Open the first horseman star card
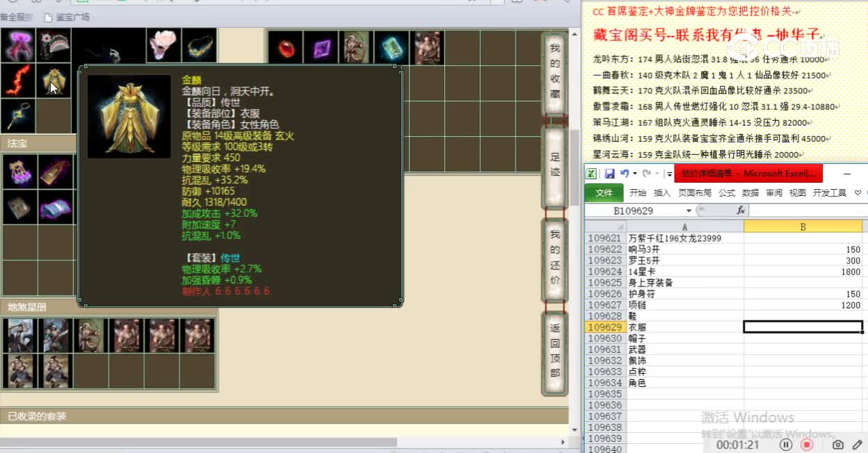Image resolution: width=868 pixels, height=453 pixels. [x=21, y=336]
